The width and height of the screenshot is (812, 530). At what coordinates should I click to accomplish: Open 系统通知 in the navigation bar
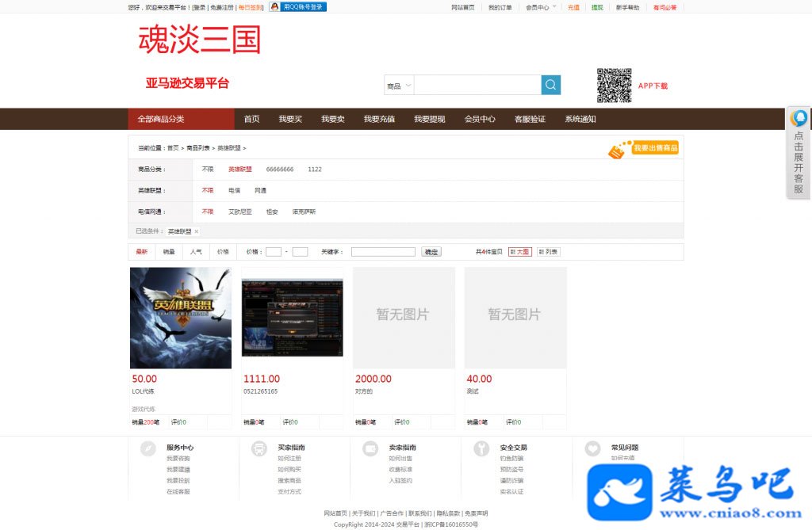coord(580,119)
